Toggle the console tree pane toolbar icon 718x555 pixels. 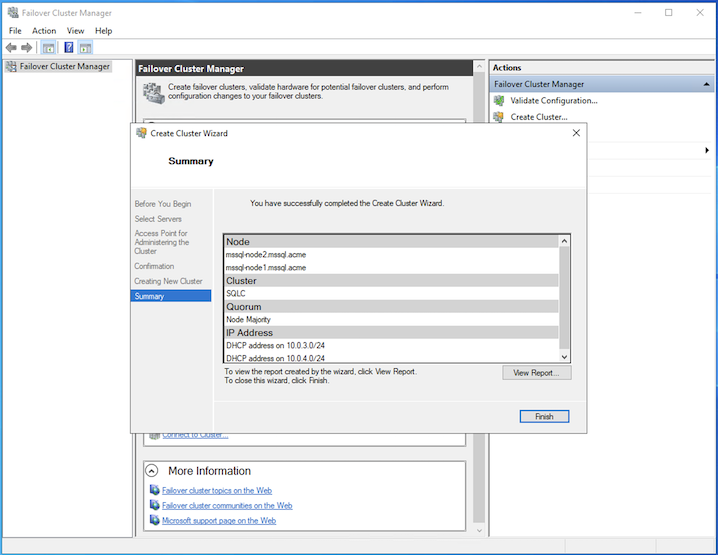pos(48,47)
